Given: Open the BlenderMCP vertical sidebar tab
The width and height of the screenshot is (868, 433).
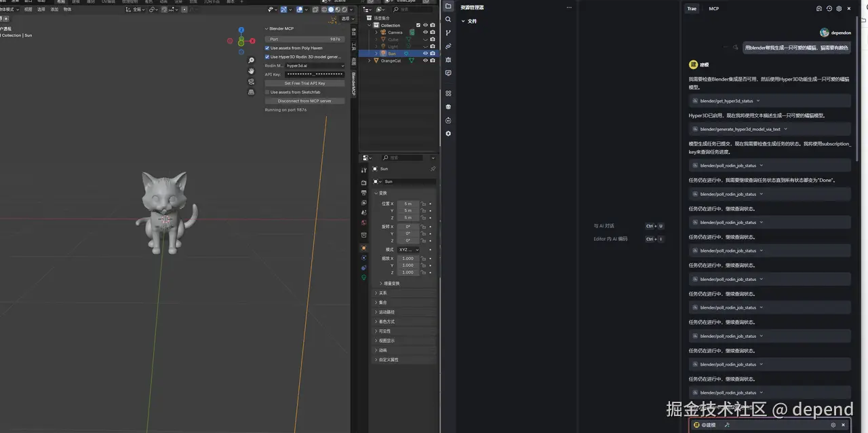Looking at the screenshot, I should pos(353,85).
